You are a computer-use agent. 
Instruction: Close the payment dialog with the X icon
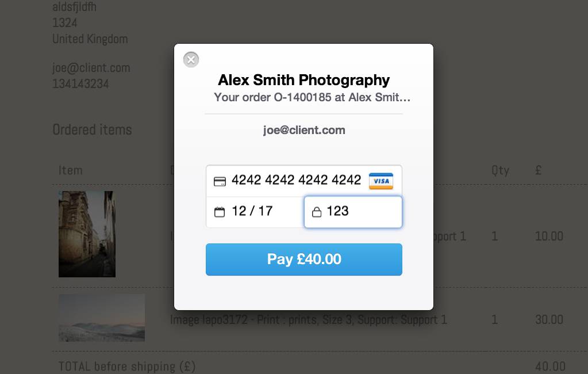point(191,60)
